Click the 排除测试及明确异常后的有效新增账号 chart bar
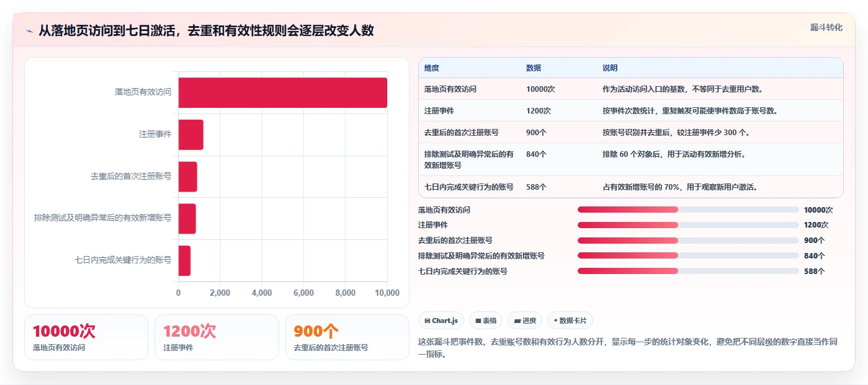 point(187,219)
